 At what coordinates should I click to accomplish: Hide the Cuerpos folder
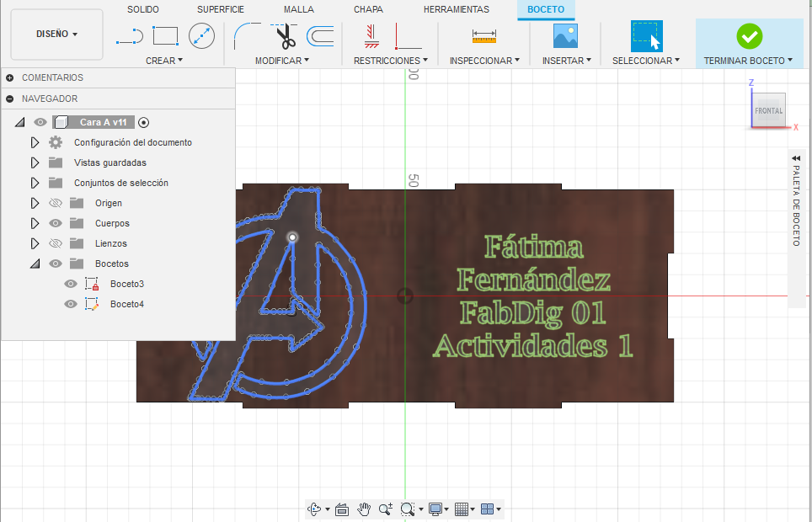coord(56,223)
